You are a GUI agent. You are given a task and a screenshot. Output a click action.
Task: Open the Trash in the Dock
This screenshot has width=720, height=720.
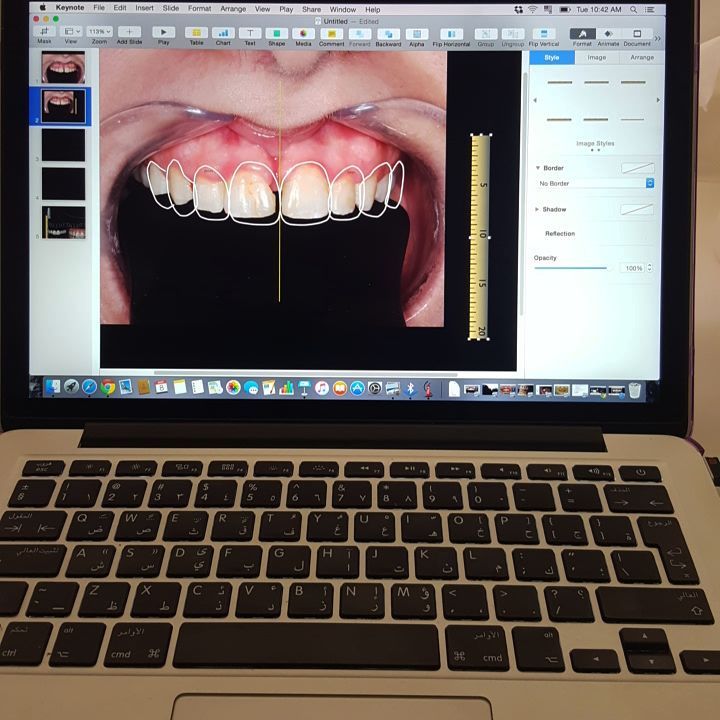[x=635, y=390]
